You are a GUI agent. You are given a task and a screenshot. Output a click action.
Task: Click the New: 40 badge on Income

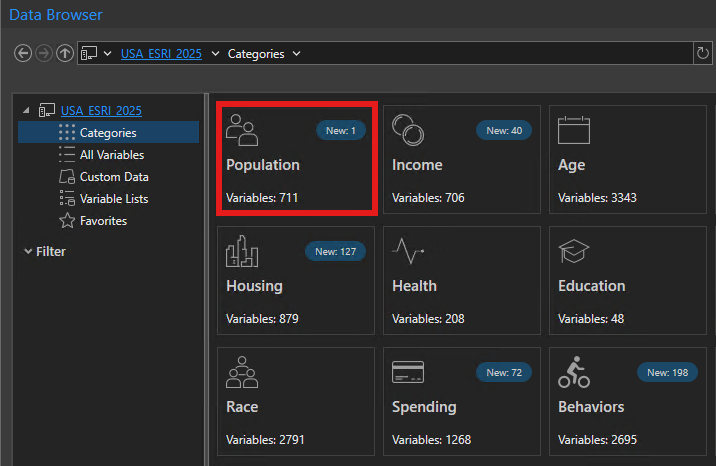tap(504, 131)
